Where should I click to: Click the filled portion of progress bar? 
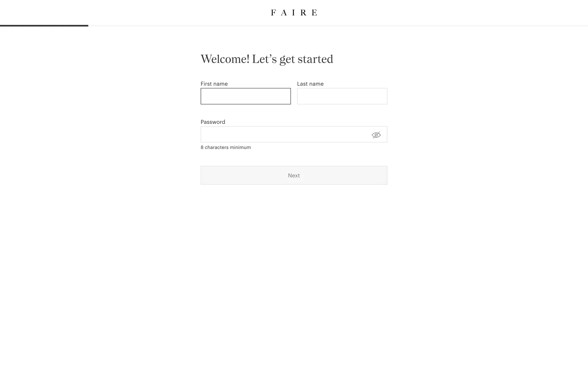tap(44, 26)
